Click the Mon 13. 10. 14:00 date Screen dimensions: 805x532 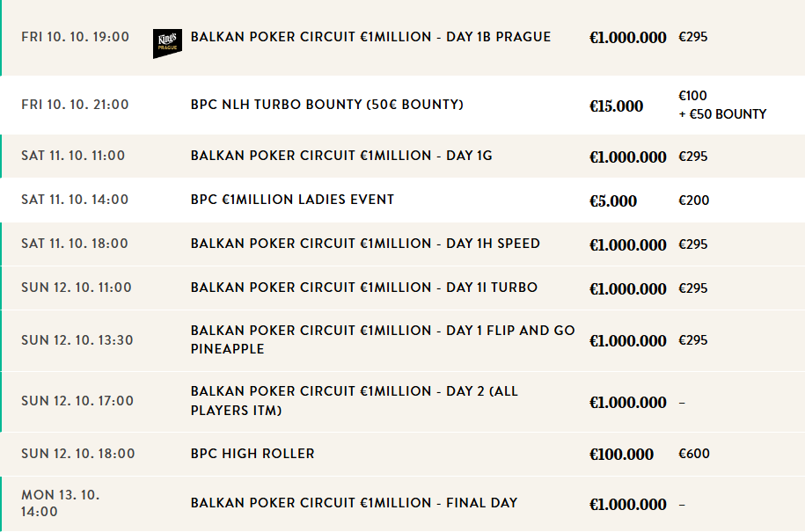(x=60, y=503)
